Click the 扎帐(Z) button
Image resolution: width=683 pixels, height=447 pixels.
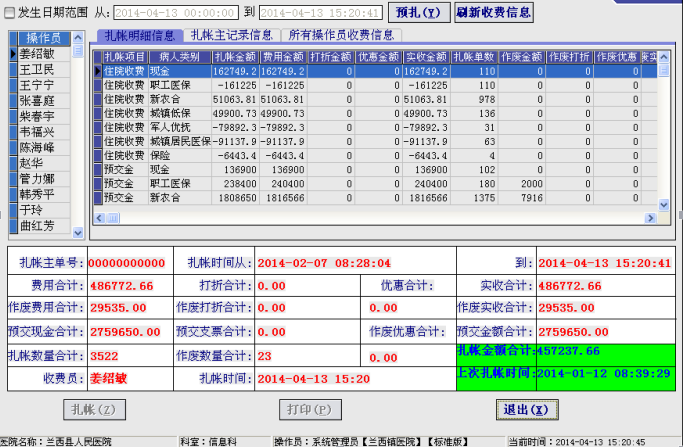coord(94,409)
